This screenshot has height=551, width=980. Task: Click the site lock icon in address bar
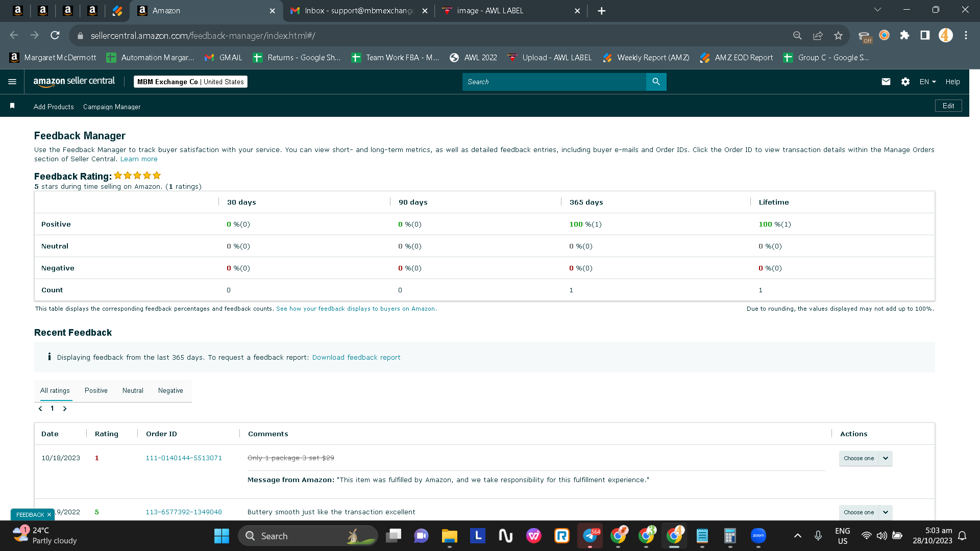80,36
